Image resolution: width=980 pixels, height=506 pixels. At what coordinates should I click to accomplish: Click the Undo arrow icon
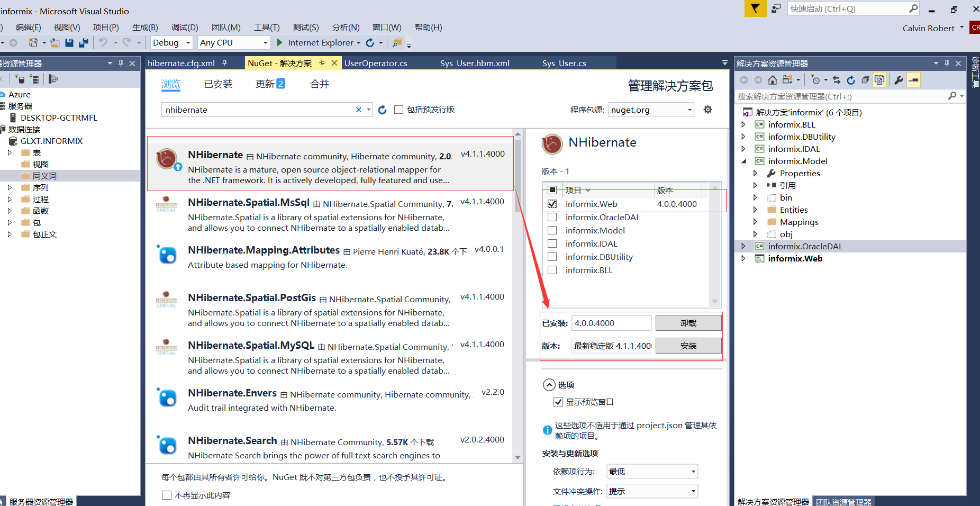coord(103,42)
